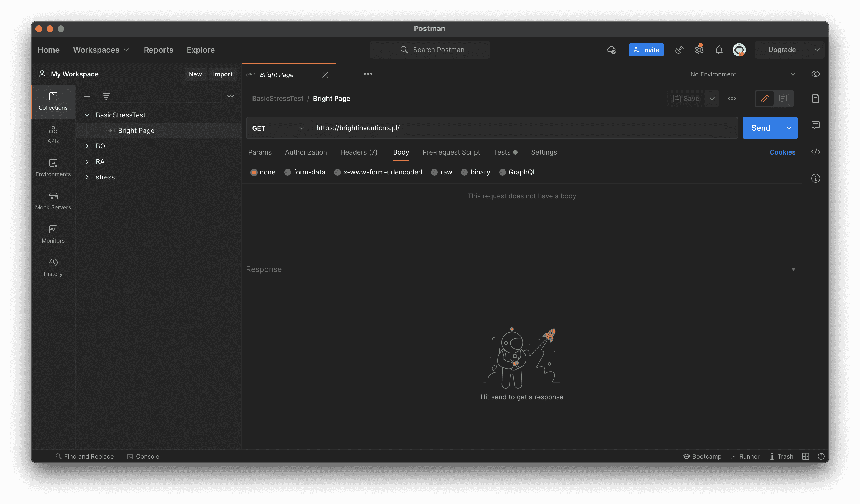The height and width of the screenshot is (504, 860).
Task: Choose the GraphQL body radio button
Action: click(502, 172)
